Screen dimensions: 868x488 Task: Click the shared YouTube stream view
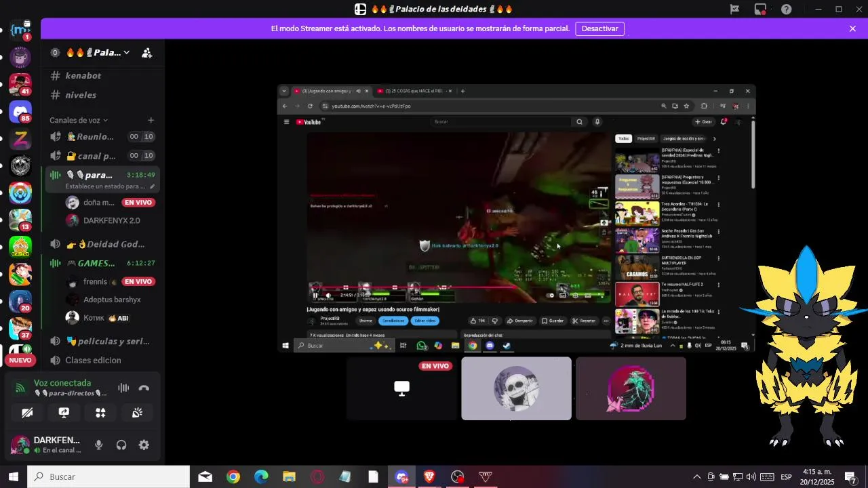pos(517,218)
